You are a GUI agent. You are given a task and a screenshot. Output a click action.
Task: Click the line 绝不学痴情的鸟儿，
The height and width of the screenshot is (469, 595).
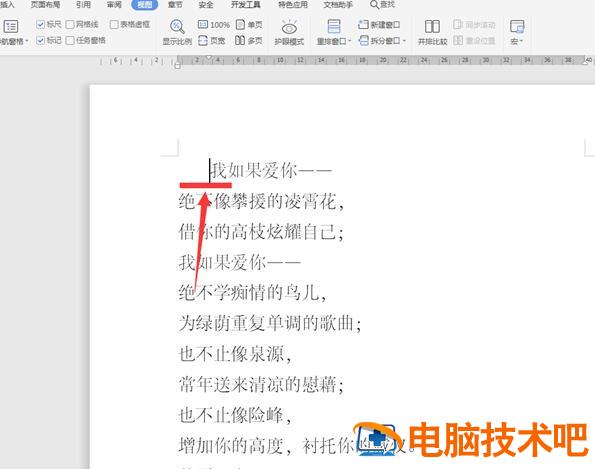click(252, 293)
